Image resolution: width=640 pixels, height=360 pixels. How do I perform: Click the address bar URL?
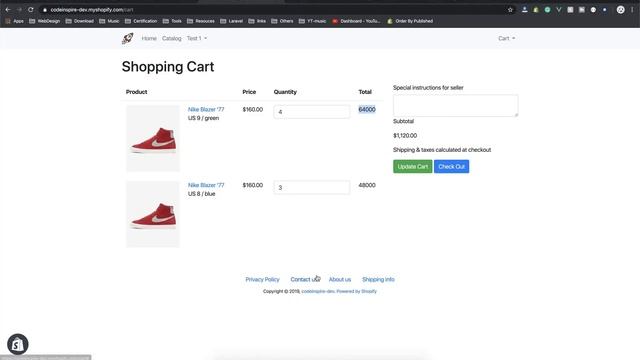coord(92,9)
